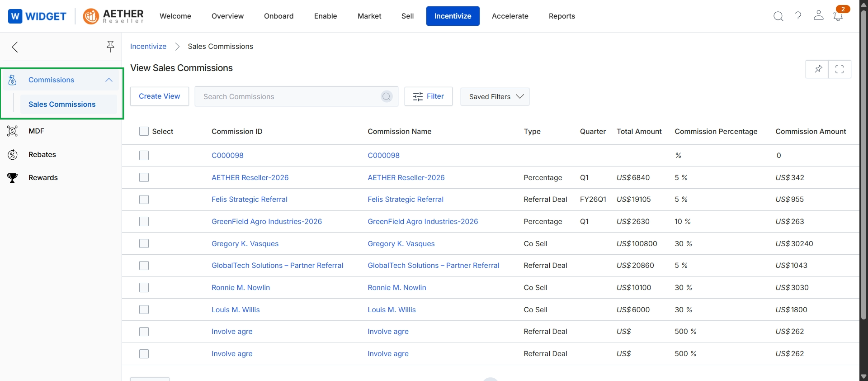Toggle the Select all checkbox

point(144,131)
